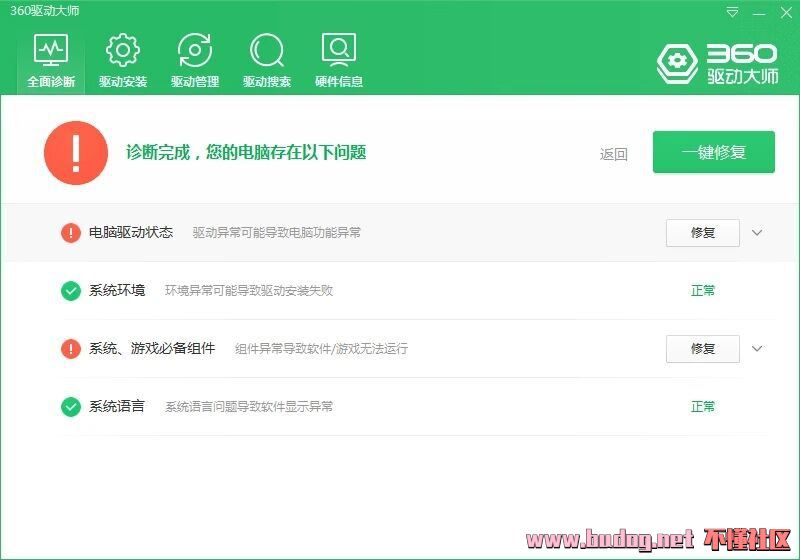Click 修复 for 电脑驱动状态
Image resolution: width=800 pixels, height=560 pixels.
click(x=703, y=233)
